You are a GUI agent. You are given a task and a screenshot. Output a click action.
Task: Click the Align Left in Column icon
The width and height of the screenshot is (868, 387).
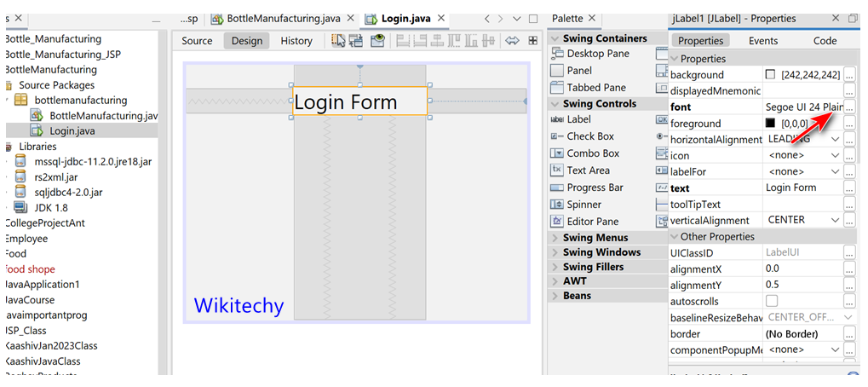tap(402, 40)
